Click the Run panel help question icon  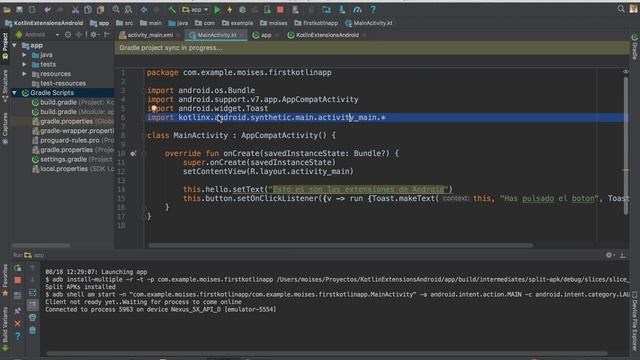(x=18, y=336)
